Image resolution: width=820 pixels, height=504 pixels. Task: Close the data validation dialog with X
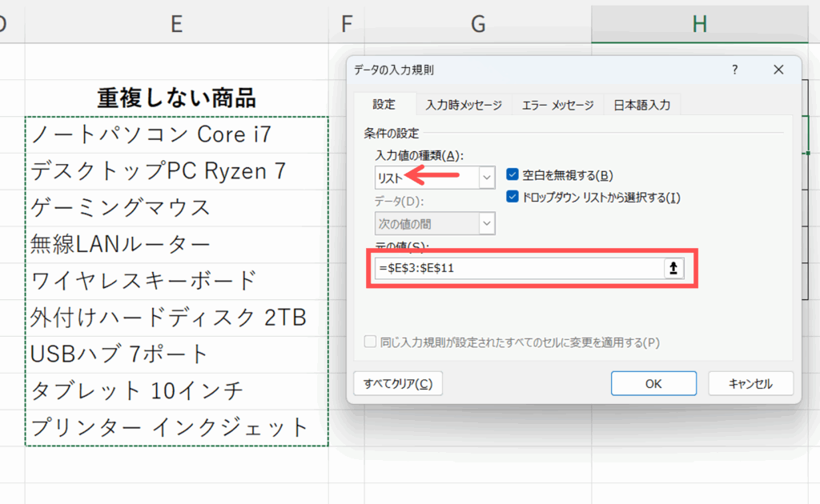coord(778,70)
